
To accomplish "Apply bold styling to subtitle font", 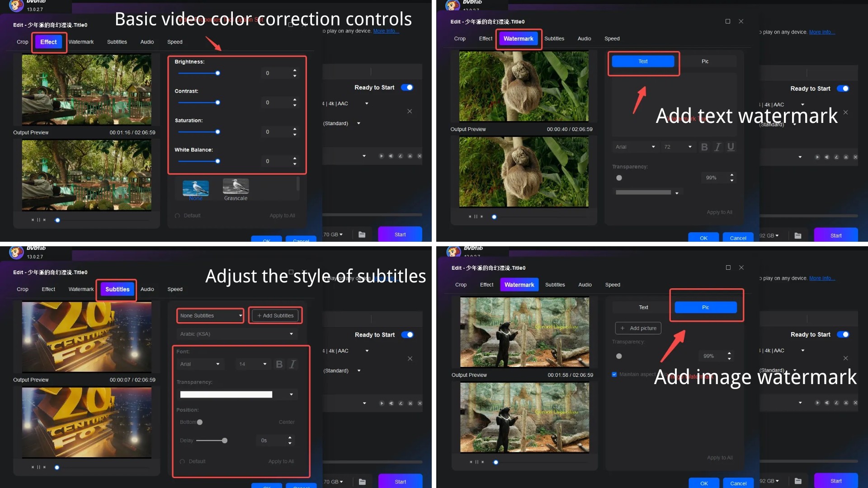I will [279, 364].
